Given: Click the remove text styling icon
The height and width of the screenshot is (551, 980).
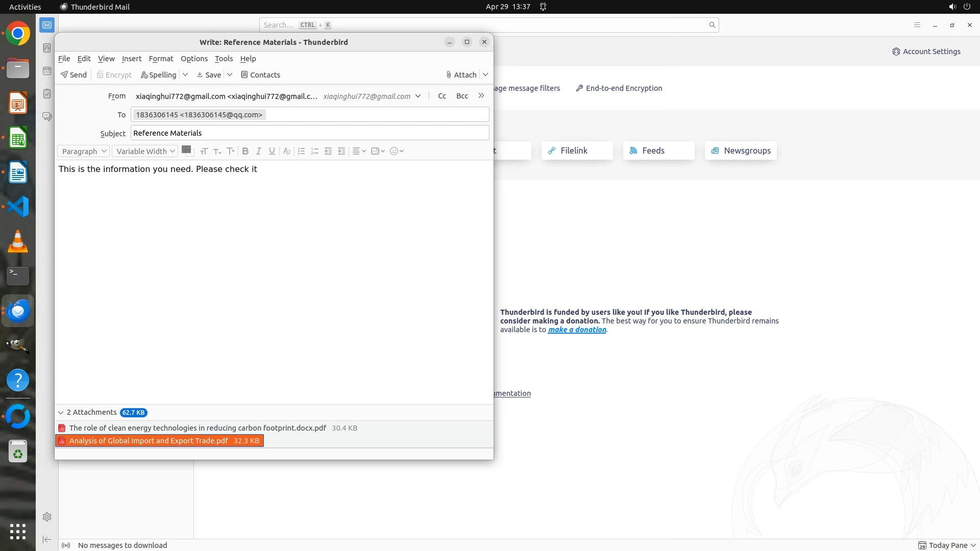Looking at the screenshot, I should tap(287, 151).
